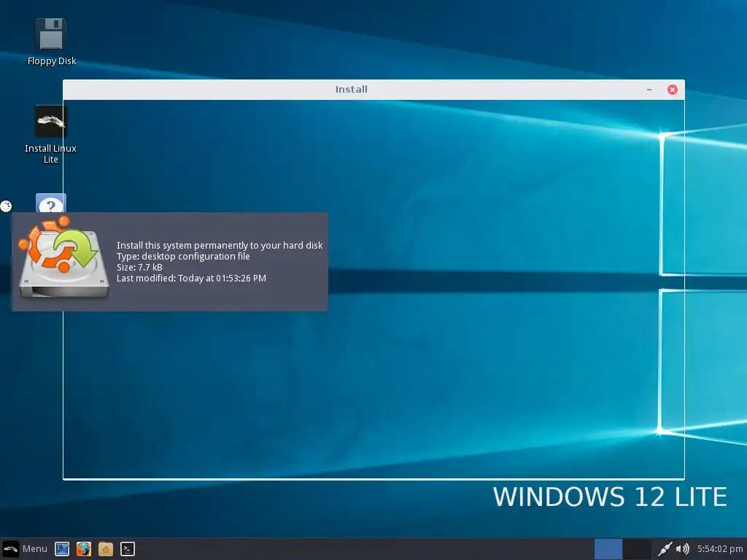This screenshot has height=560, width=747.
Task: Click the network connection tray icon
Action: coord(665,549)
